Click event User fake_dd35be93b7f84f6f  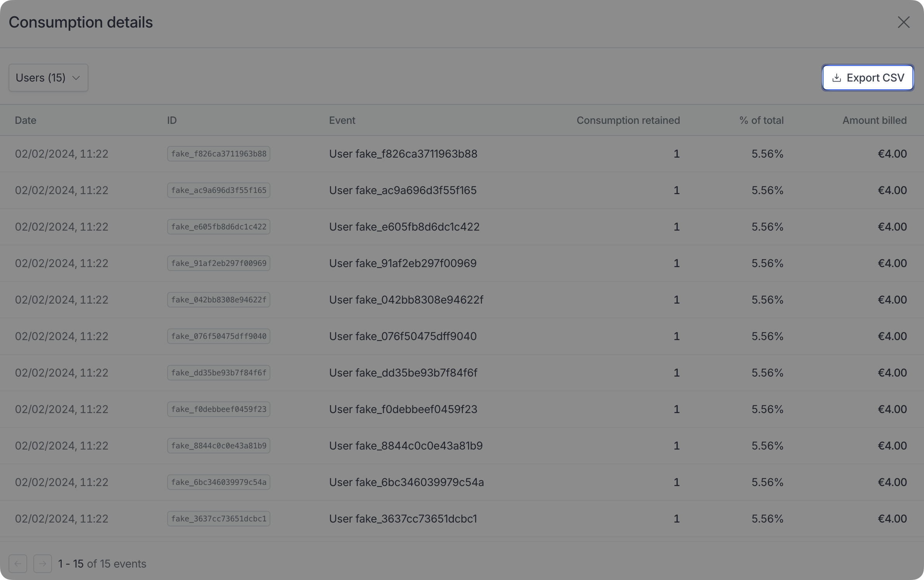(403, 373)
